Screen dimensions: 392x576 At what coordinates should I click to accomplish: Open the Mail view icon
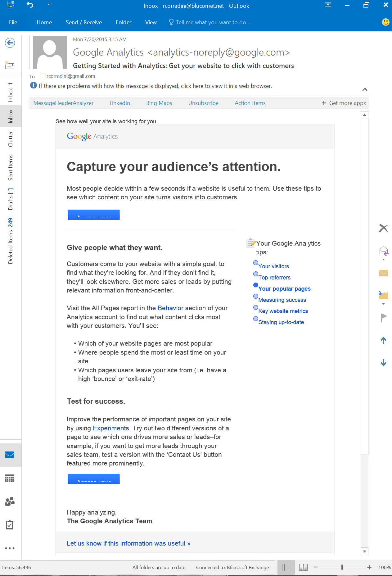tap(10, 455)
